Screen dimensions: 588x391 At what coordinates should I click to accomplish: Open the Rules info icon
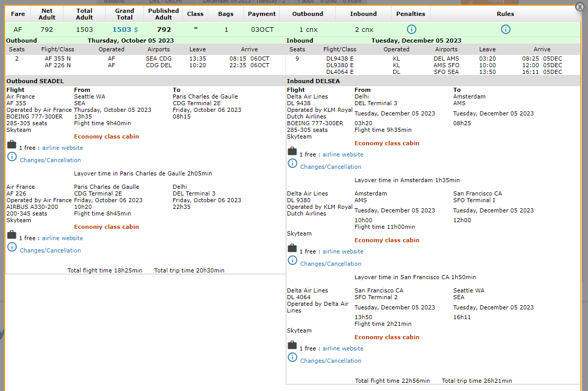[x=505, y=29]
